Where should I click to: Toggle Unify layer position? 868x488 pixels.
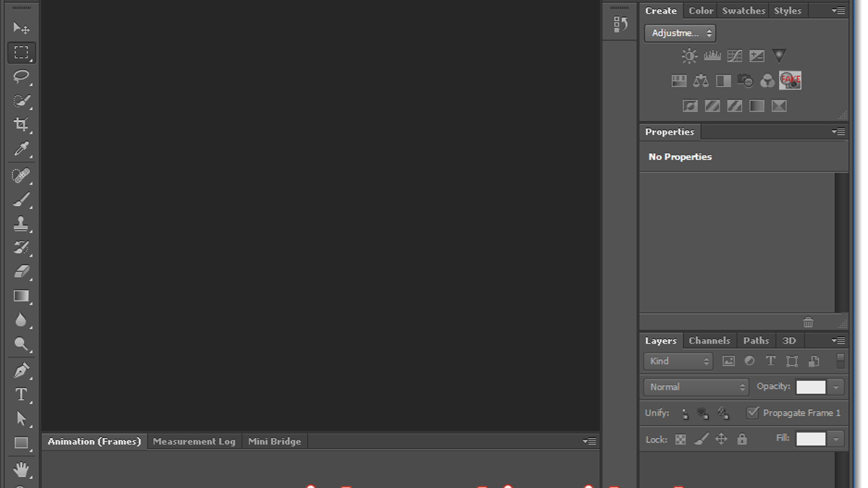coord(684,414)
